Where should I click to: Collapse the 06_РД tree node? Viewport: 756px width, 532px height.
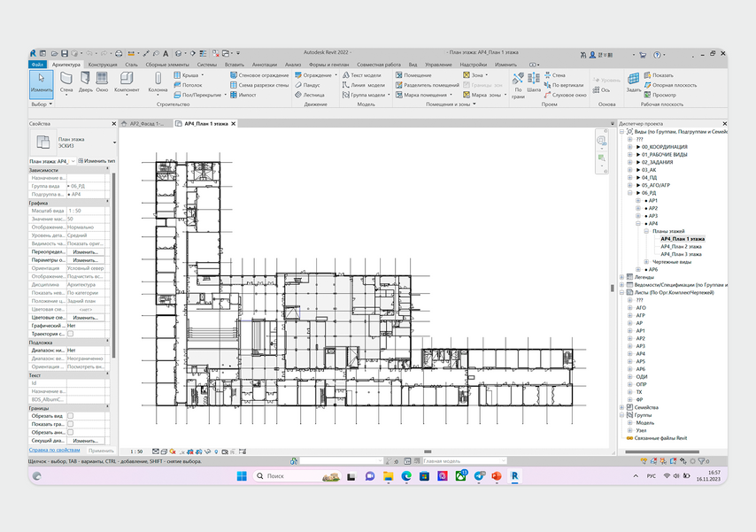pyautogui.click(x=629, y=193)
